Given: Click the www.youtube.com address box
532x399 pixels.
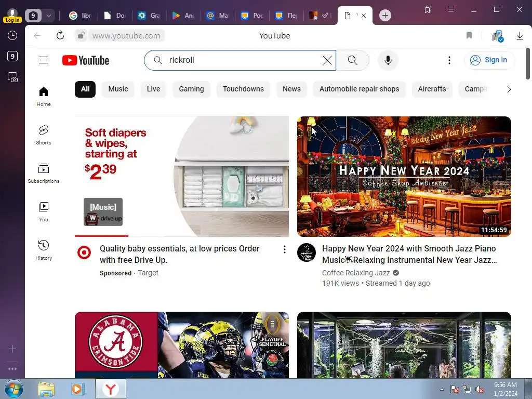Looking at the screenshot, I should point(126,36).
